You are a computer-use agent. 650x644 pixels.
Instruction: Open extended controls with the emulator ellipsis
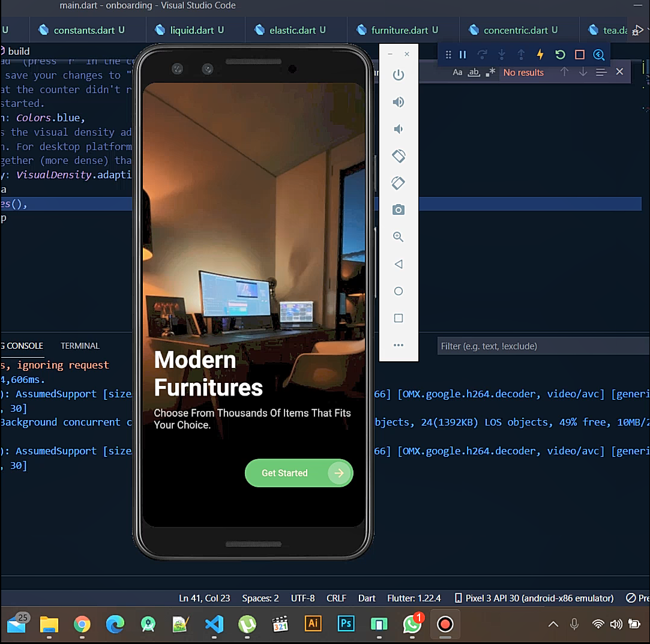398,345
